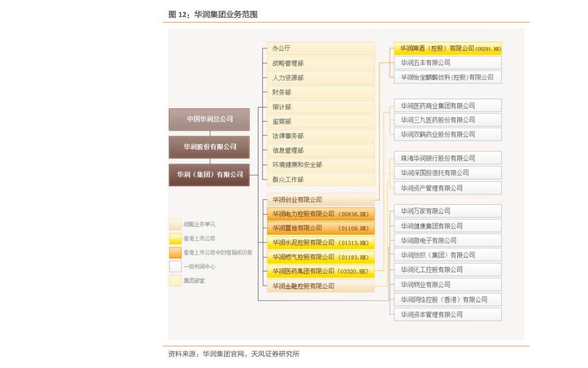The height and width of the screenshot is (368, 588).
Task: Click the 资料来源 attribution text
Action: point(233,354)
